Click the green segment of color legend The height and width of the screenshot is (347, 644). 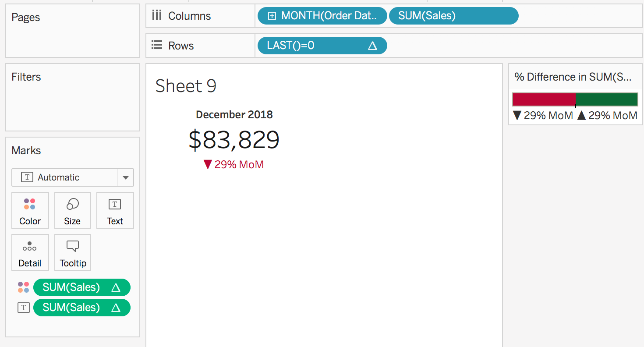607,99
